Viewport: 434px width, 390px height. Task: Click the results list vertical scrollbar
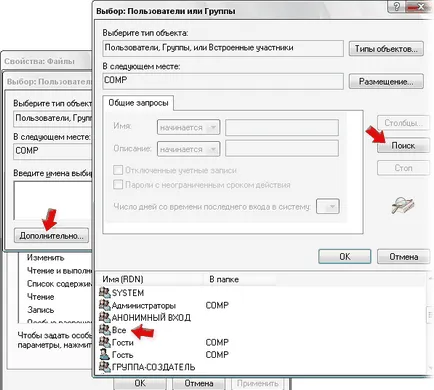pyautogui.click(x=429, y=322)
